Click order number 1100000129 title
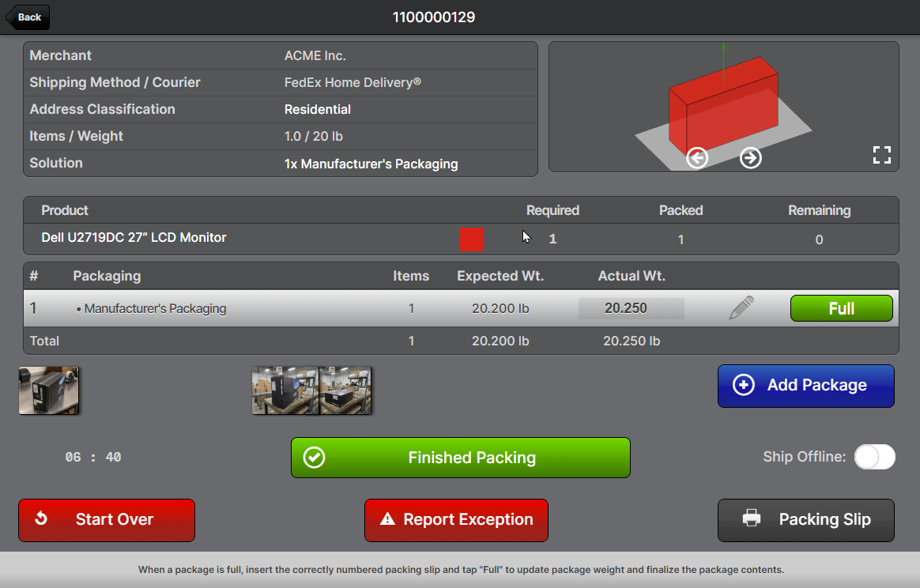The height and width of the screenshot is (588, 920). 434,17
